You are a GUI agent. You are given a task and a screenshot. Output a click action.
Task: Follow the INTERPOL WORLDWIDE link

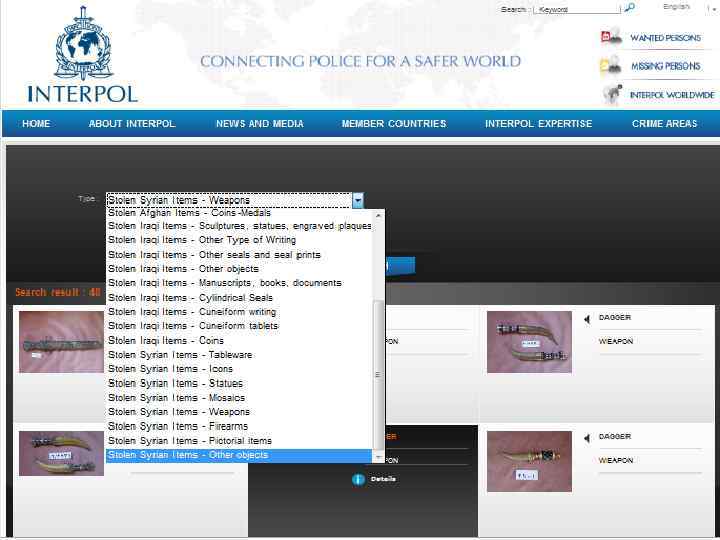click(x=672, y=95)
